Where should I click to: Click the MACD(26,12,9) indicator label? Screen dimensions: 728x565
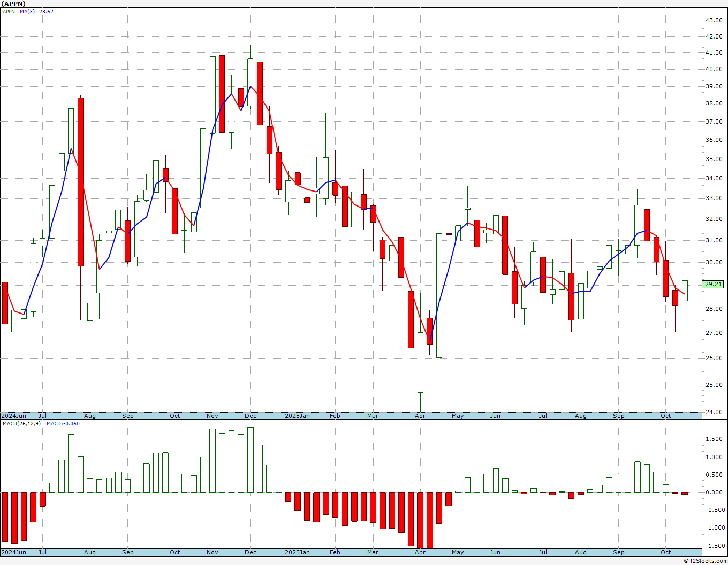[22, 424]
